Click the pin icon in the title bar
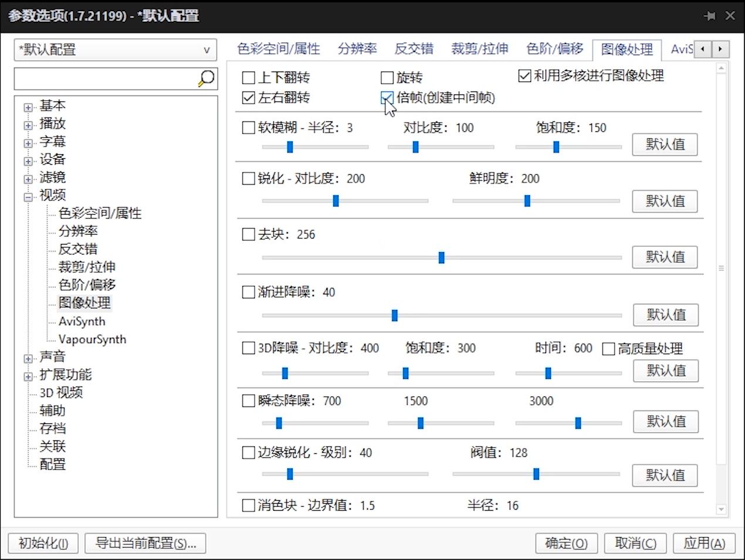Screen dimensions: 745x560 [710, 16]
